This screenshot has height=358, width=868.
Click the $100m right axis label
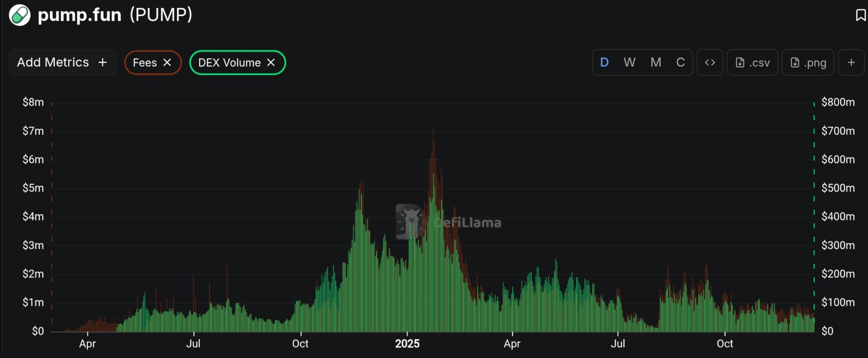838,302
